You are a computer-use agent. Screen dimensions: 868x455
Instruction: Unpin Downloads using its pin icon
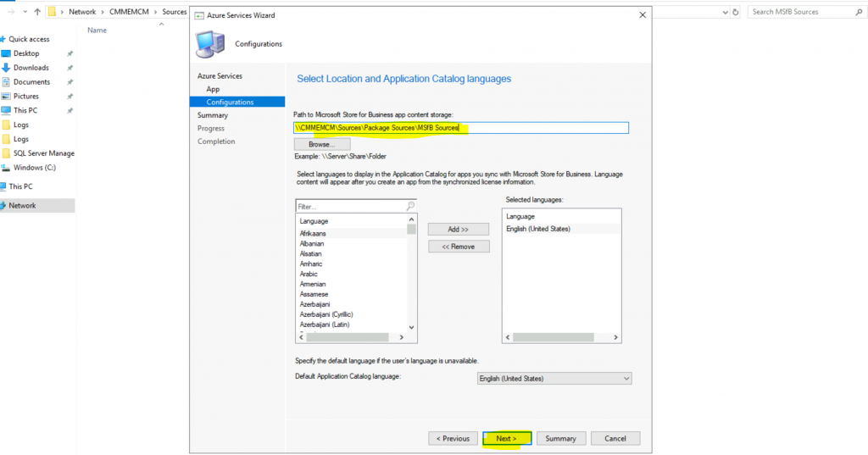(70, 68)
